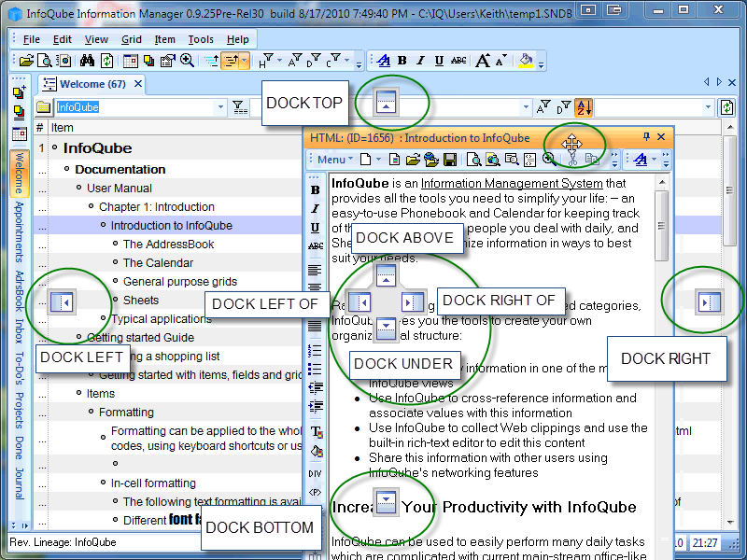
Task: Click the binoculars find icon
Action: point(87,61)
